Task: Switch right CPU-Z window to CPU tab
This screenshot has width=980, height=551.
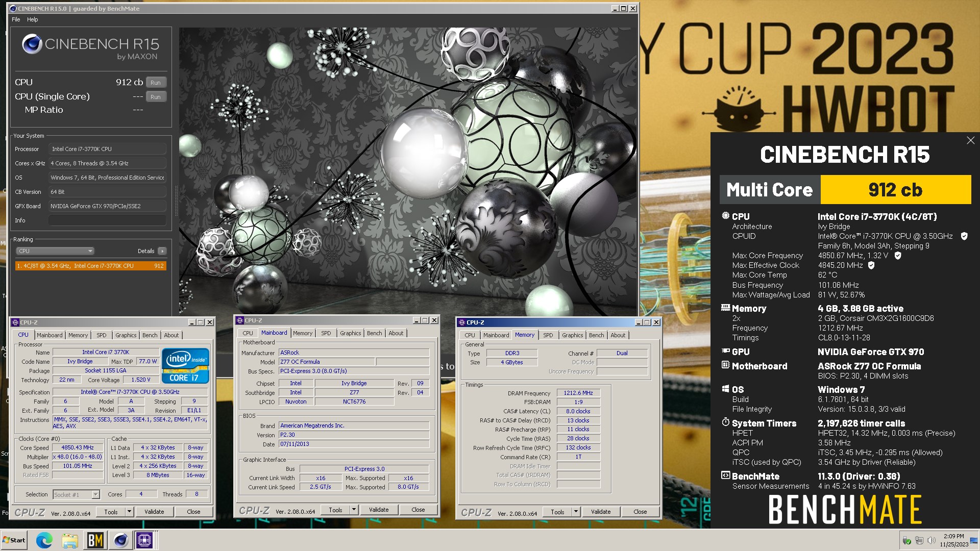Action: 470,335
